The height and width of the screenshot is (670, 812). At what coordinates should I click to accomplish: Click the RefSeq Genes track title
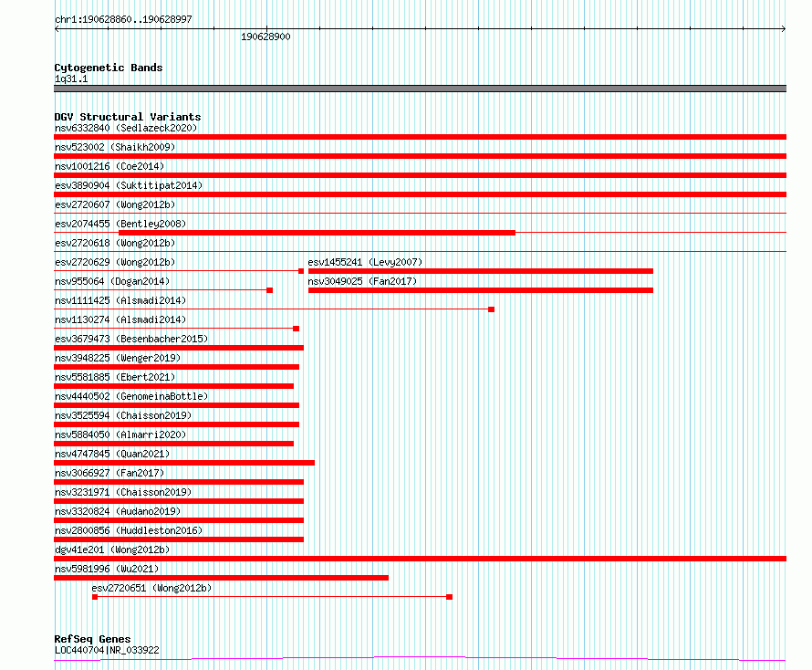tap(92, 640)
